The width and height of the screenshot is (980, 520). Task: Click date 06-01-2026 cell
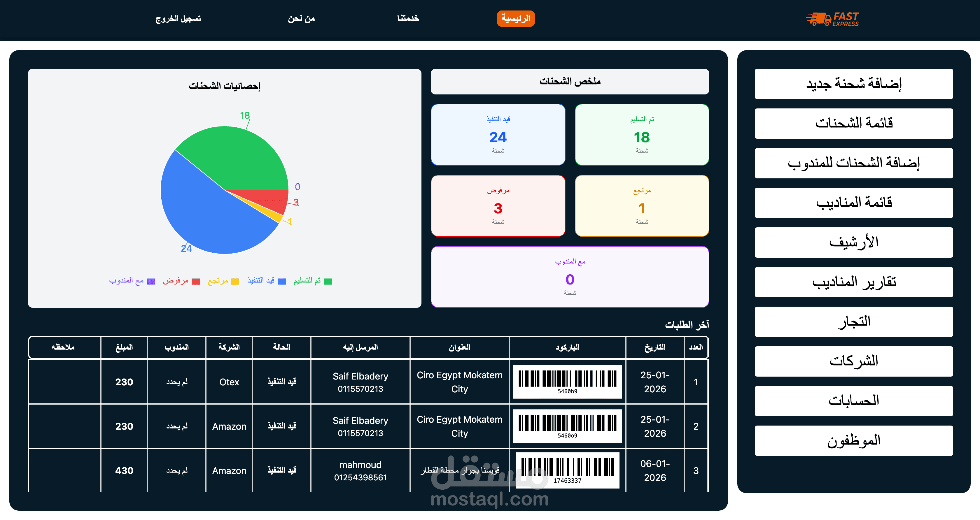(655, 470)
